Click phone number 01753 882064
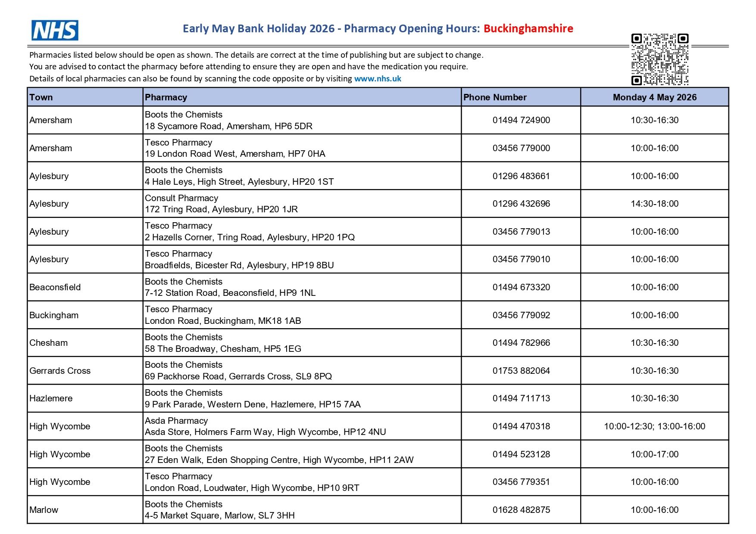756x534 pixels. [x=521, y=371]
